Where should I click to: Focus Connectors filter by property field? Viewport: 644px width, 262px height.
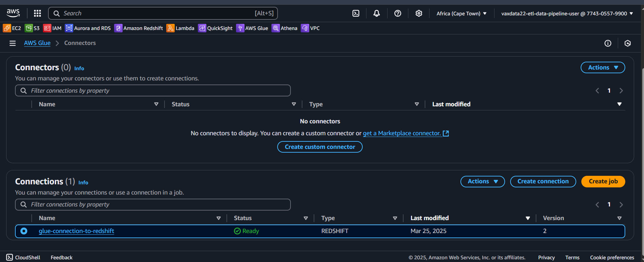tap(153, 91)
